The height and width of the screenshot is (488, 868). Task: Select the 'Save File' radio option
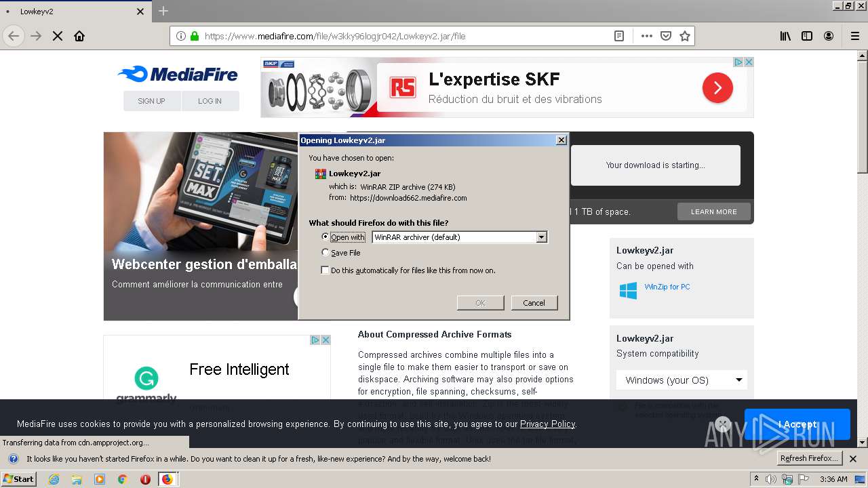point(325,253)
